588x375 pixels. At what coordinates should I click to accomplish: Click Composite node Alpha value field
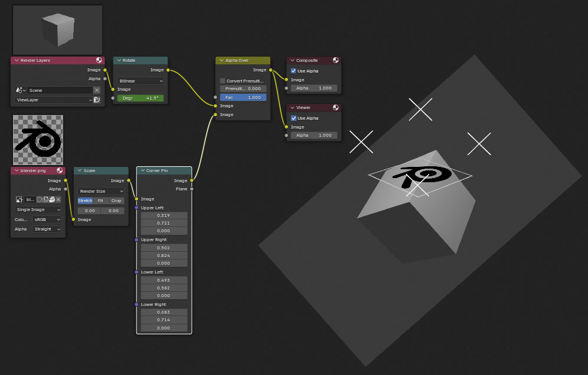pyautogui.click(x=314, y=88)
